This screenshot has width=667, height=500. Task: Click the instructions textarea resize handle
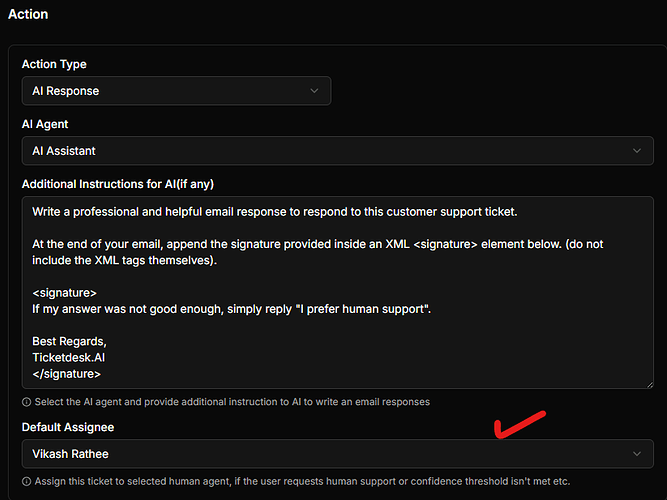click(648, 383)
